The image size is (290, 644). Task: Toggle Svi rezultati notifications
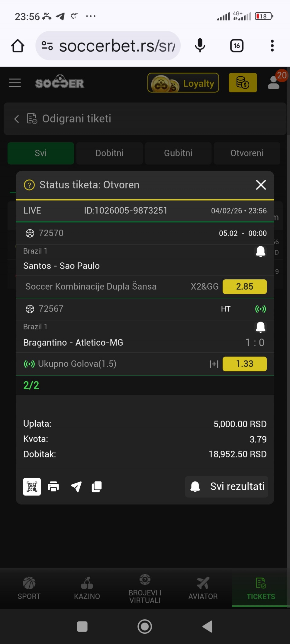coord(227,487)
